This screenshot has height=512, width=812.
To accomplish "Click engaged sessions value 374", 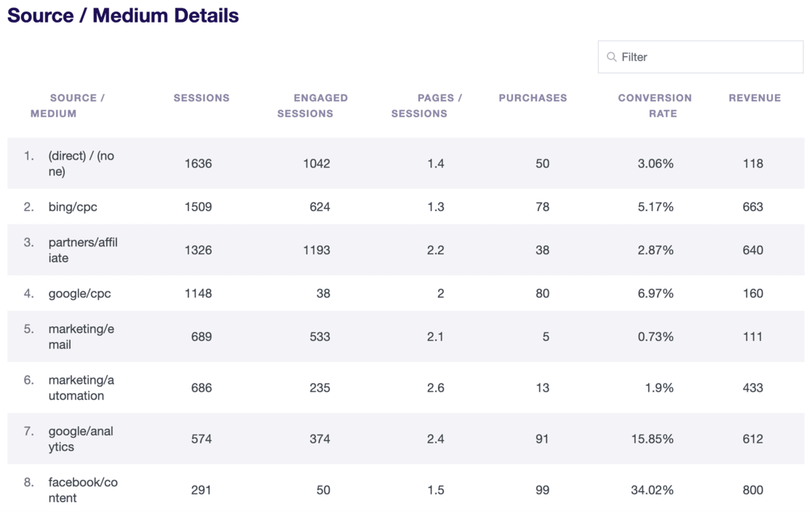I will point(319,439).
